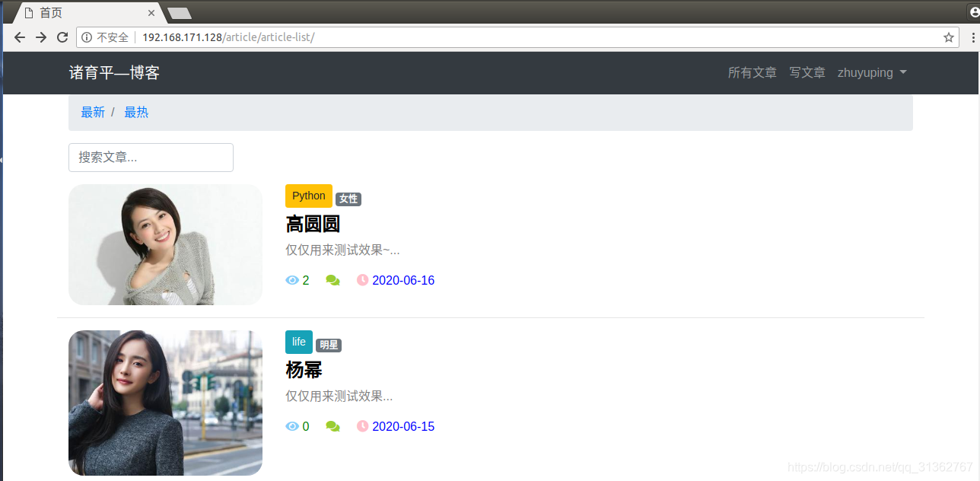Focus the 搜索文章 search field
980x481 pixels.
coord(151,158)
